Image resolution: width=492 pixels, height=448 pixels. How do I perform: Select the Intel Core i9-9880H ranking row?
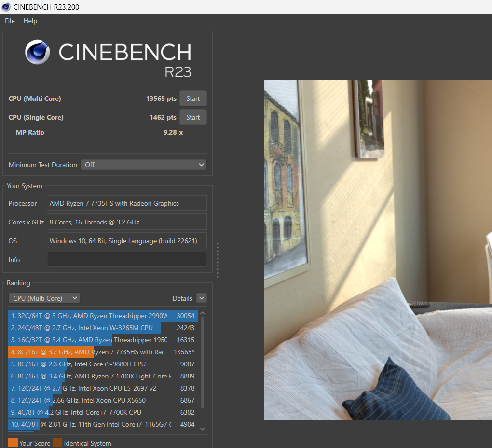(x=103, y=364)
